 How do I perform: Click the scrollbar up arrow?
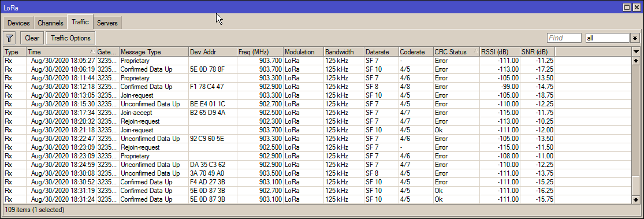point(636,61)
